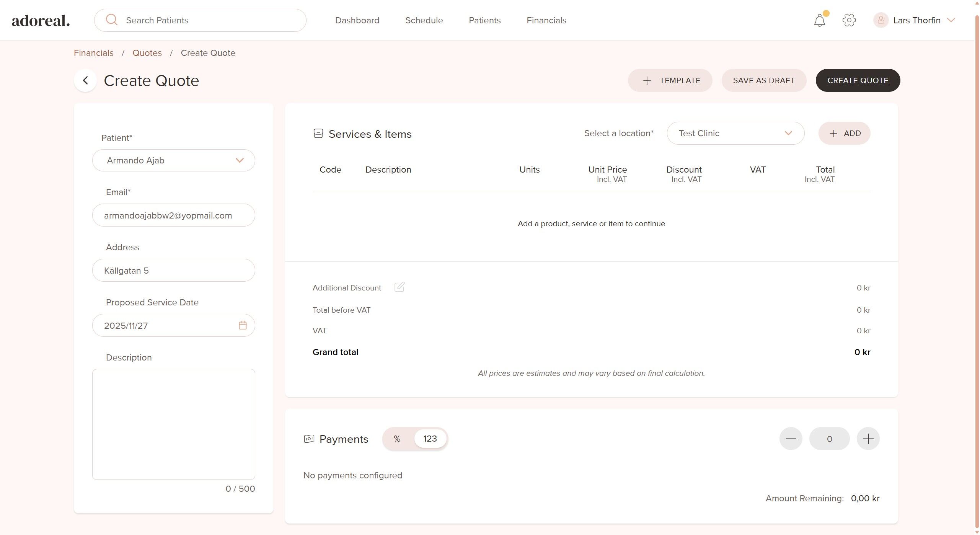Viewport: 980px width, 535px height.
Task: Click the search magnifier icon
Action: point(112,20)
